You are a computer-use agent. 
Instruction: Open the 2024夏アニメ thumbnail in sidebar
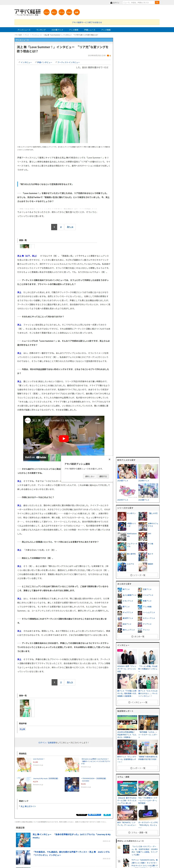127,471
